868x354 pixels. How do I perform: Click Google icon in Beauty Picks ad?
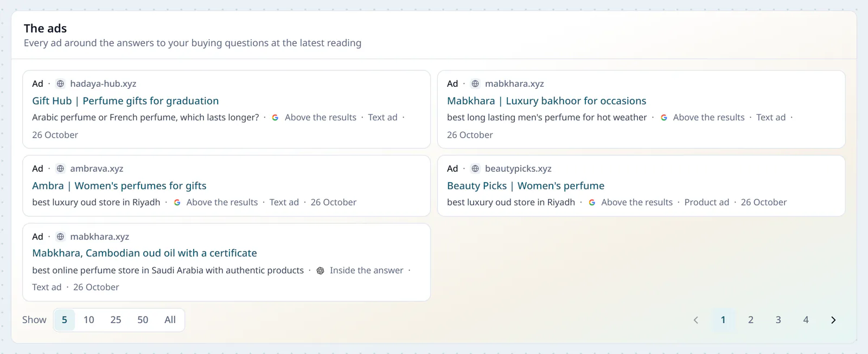(x=592, y=202)
